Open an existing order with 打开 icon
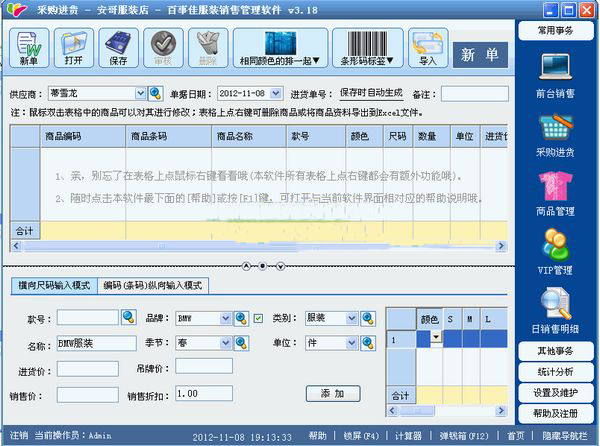 coord(74,48)
